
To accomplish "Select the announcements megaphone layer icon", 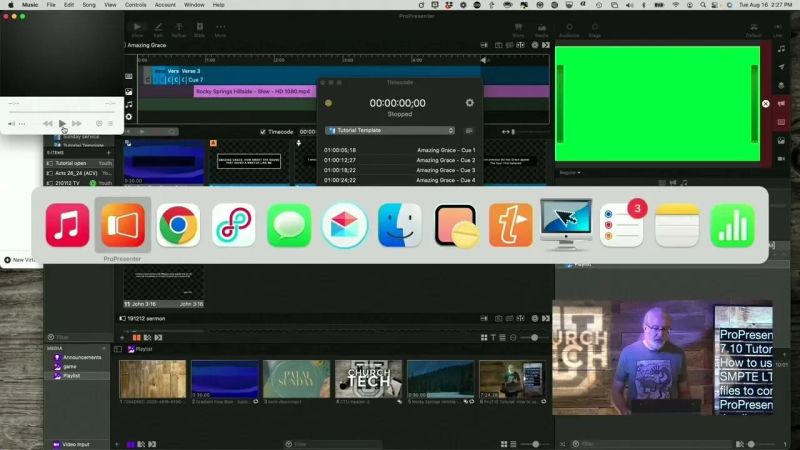I will point(781,104).
